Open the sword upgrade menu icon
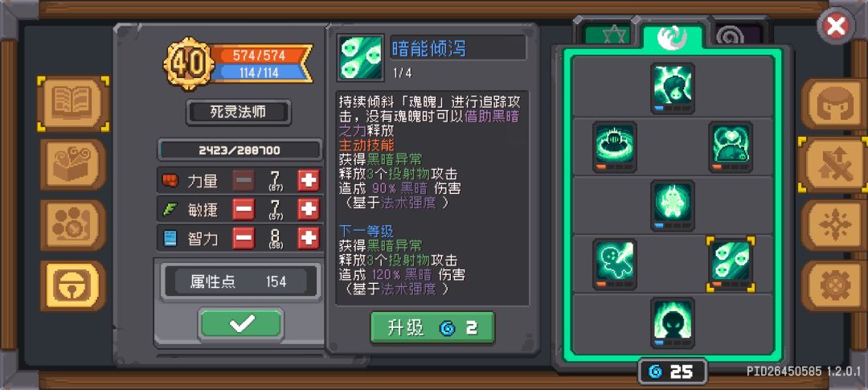Screen dimensions: 868x390 833,165
